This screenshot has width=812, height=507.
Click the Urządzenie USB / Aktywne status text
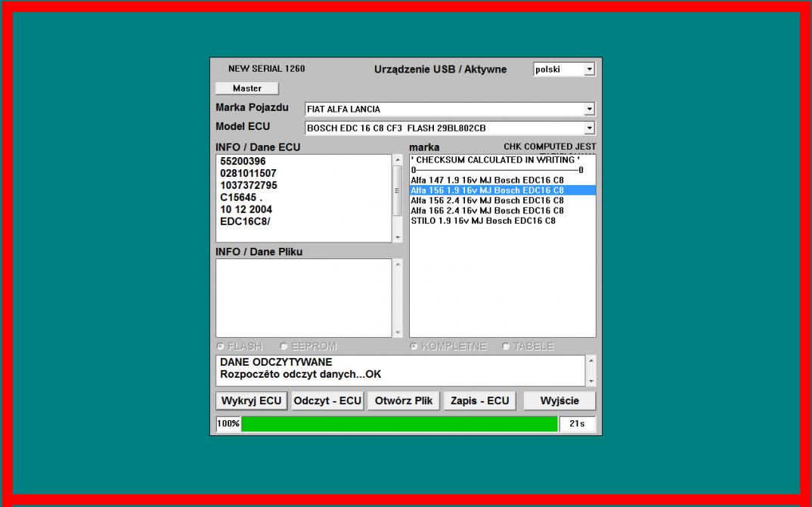click(440, 70)
